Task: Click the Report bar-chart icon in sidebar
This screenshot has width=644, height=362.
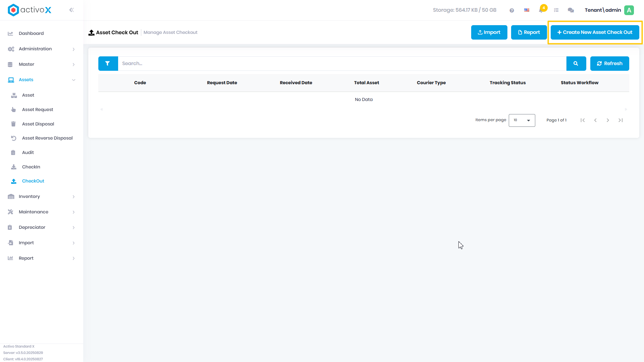Action: (x=10, y=258)
